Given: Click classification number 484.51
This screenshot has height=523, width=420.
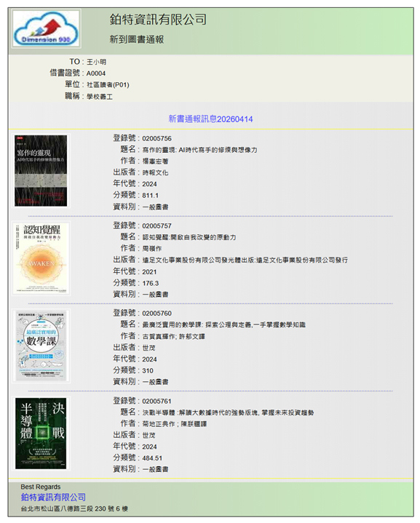Looking at the screenshot, I should pos(152,458).
